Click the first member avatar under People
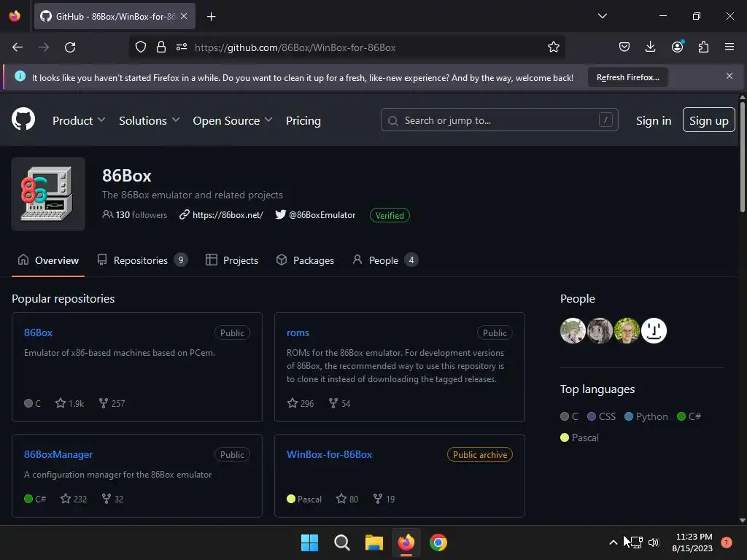 573,330
